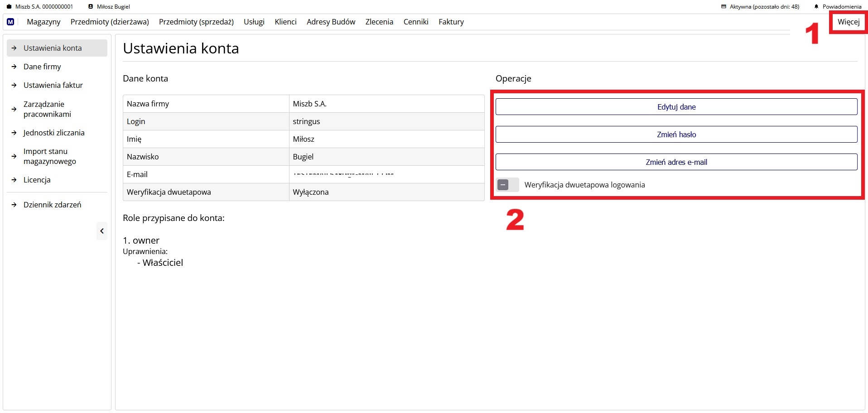Select Ustawienia faktur in the sidebar
Viewport: 868px width, 413px height.
(x=53, y=85)
